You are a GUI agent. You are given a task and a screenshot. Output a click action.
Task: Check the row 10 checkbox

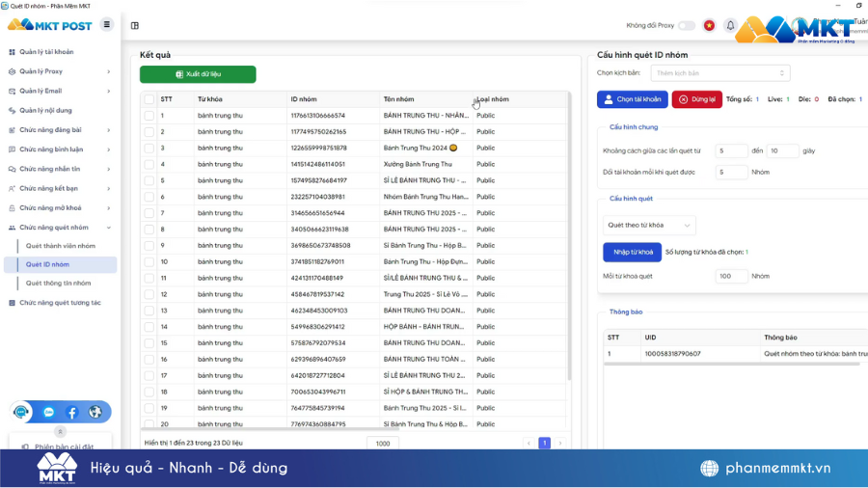click(149, 261)
